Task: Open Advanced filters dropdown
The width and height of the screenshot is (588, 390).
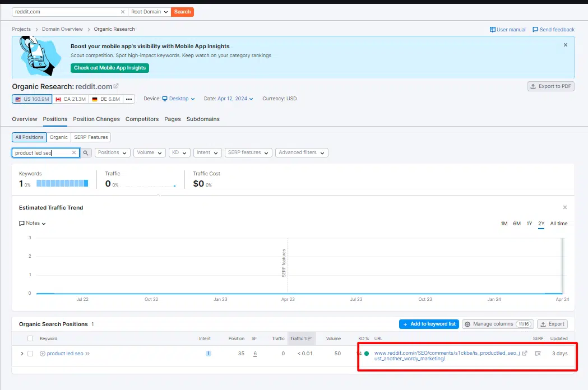Action: 302,152
